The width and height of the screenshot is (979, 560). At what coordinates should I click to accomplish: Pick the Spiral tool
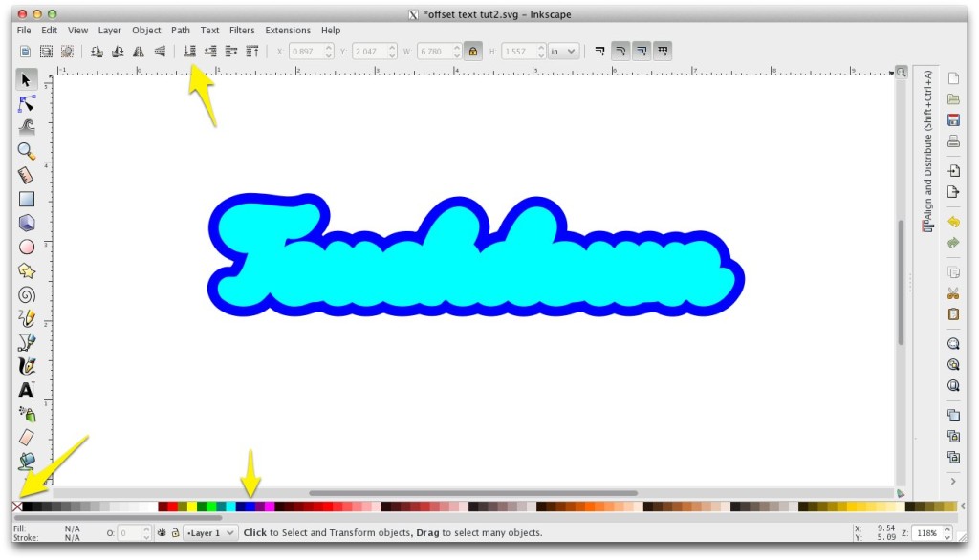coord(27,294)
